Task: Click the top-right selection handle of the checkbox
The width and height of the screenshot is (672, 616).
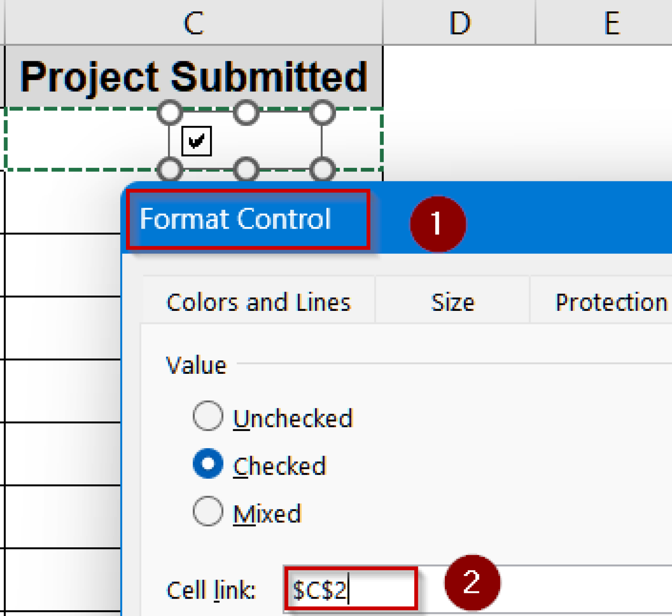Action: tap(322, 113)
